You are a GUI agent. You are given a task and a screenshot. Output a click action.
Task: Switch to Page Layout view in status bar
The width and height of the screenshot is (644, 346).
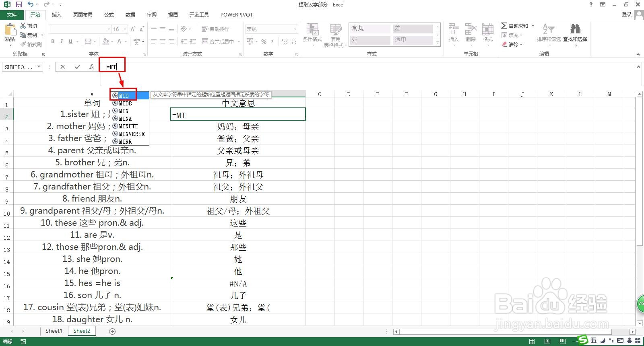tap(547, 341)
